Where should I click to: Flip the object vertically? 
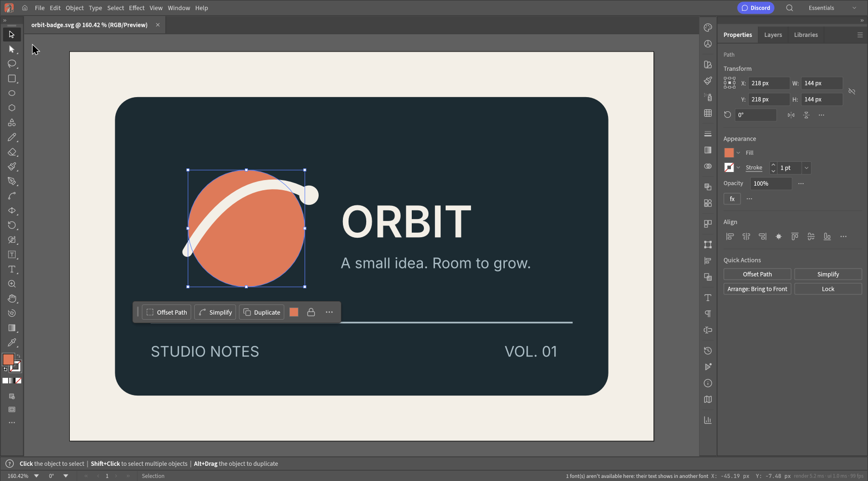pos(806,115)
